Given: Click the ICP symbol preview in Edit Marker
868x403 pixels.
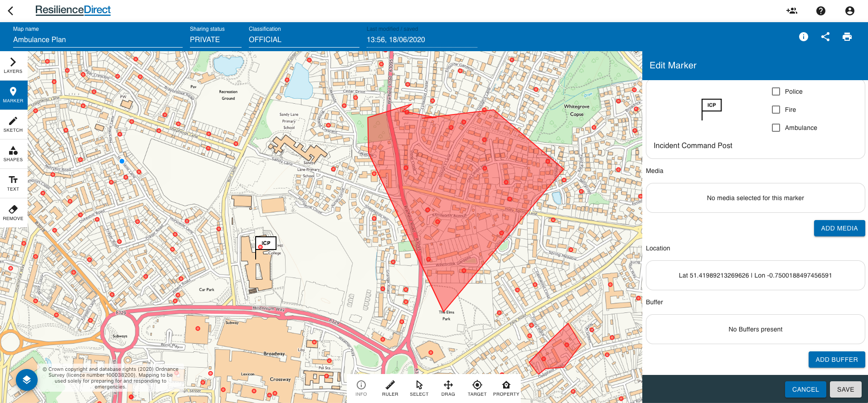Looking at the screenshot, I should 712,109.
